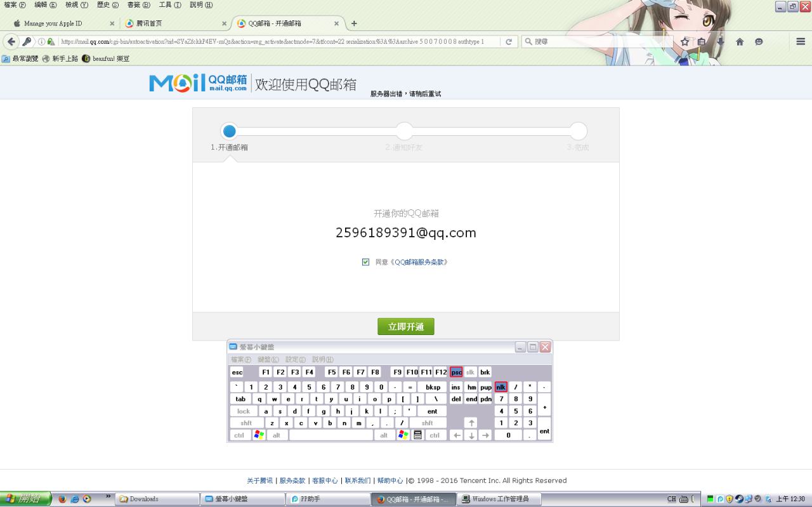
Task: Click the taskbar clock 上午 12:30
Action: (x=790, y=499)
